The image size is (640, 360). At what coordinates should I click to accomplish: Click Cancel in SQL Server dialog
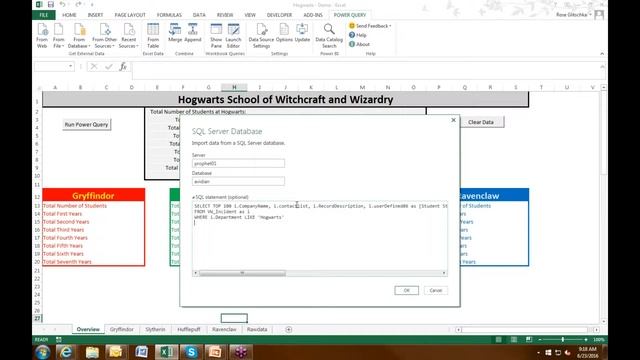click(436, 290)
